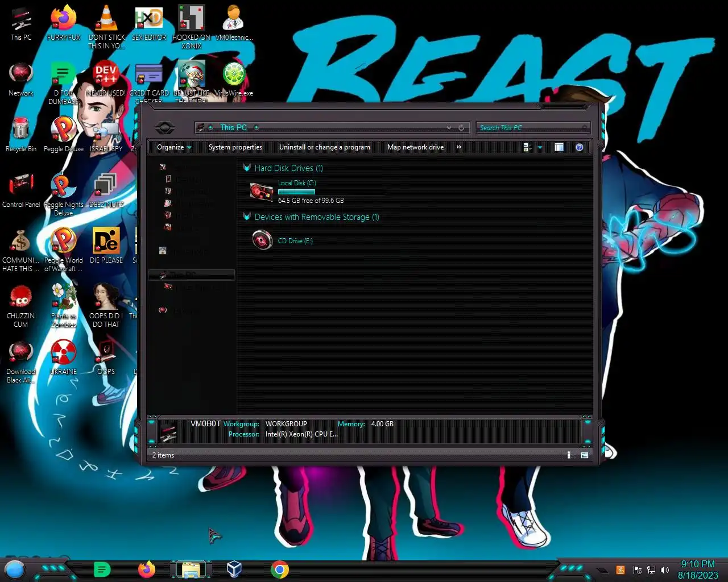Launch the HOOKED ON XONIX shortcut
The width and height of the screenshot is (728, 582).
(x=191, y=27)
